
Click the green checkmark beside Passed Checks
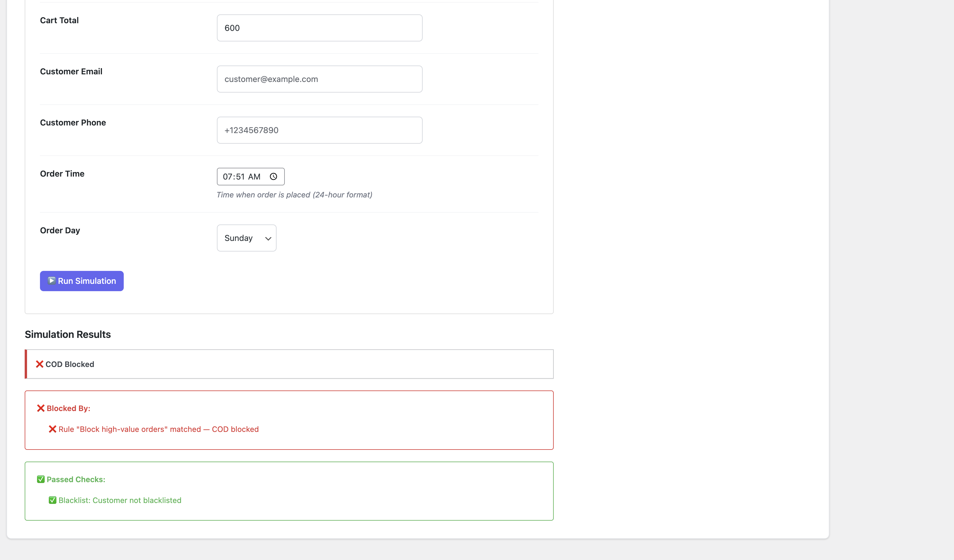pos(41,479)
